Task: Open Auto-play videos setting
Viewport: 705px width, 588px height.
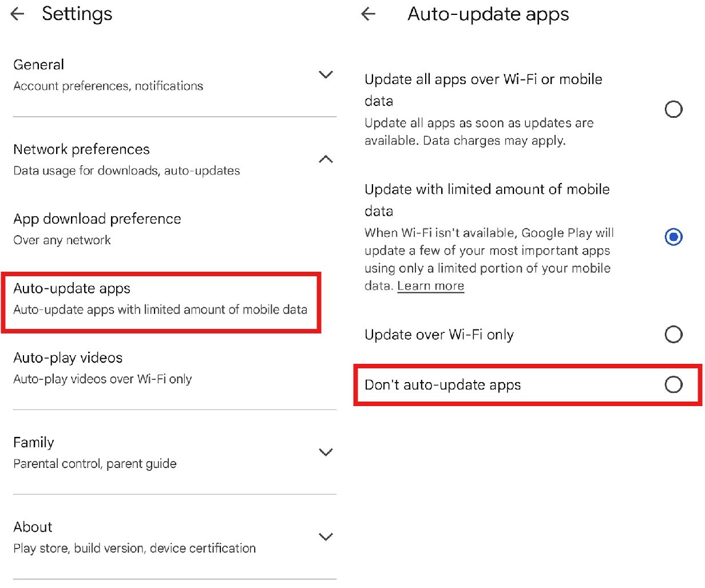Action: coord(102,368)
